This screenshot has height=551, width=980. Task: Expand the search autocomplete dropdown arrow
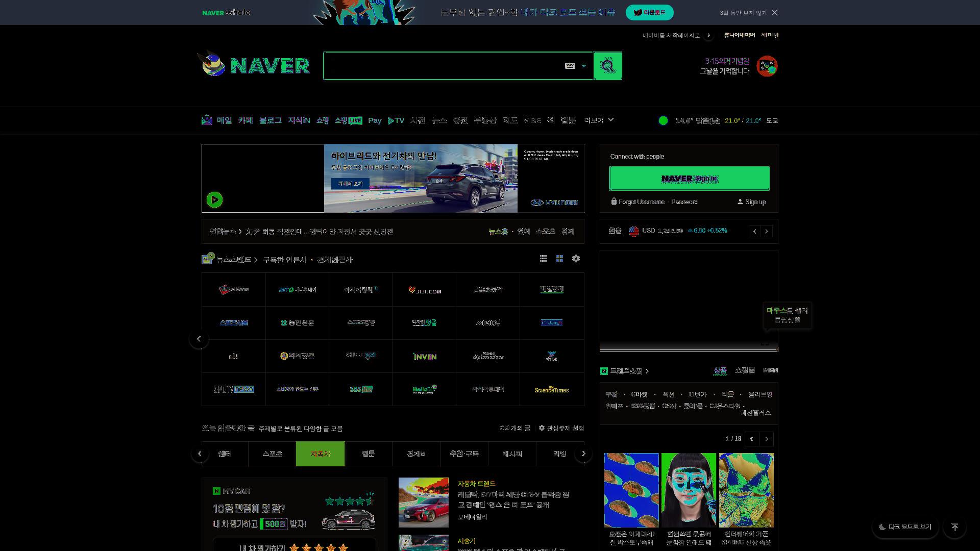coord(584,66)
